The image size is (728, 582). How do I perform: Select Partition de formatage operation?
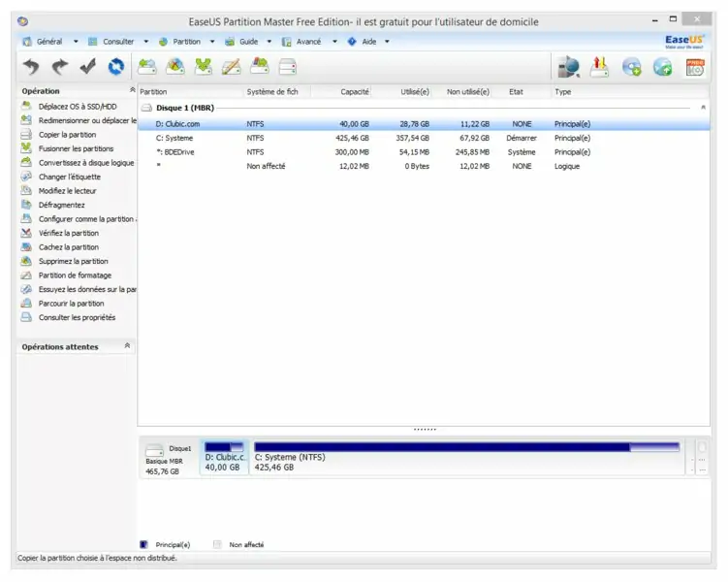tap(75, 275)
